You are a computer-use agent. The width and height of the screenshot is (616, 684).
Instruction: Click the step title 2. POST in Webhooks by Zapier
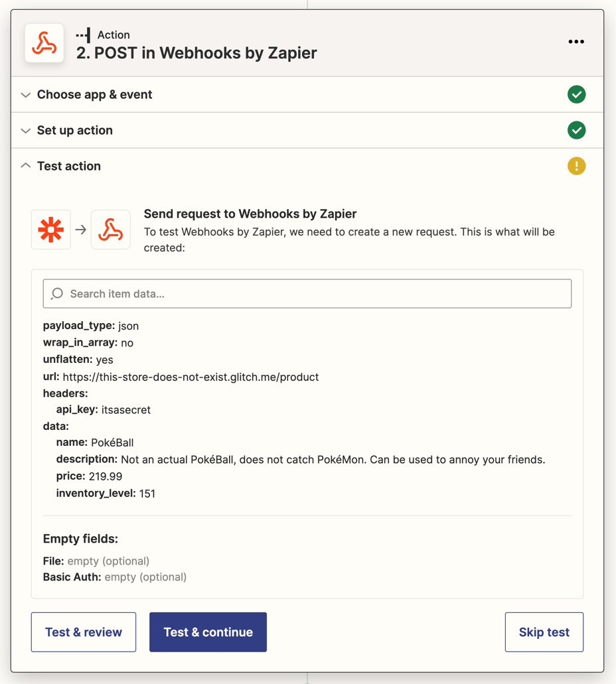(196, 53)
